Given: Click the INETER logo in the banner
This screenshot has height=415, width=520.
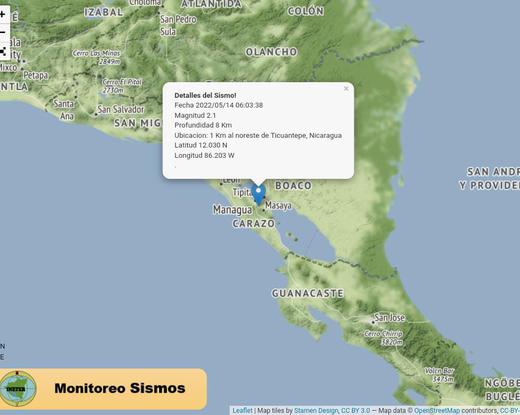Looking at the screenshot, I should (x=18, y=388).
